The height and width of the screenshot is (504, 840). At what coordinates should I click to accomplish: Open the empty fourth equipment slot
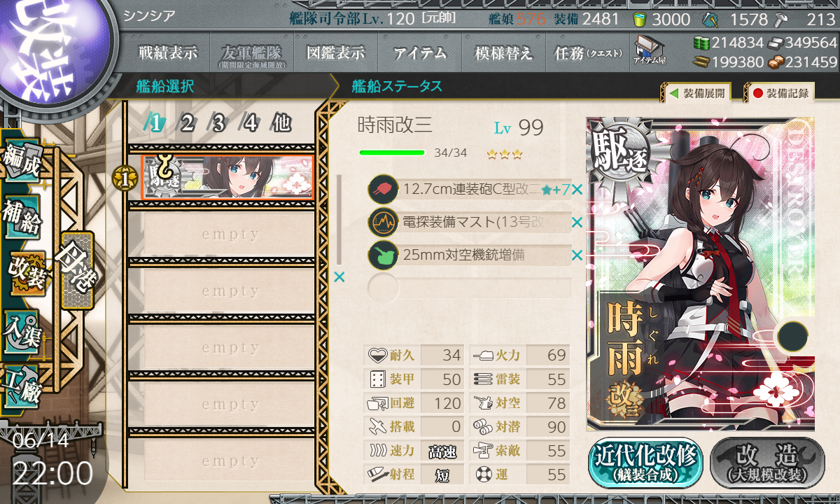click(x=470, y=288)
